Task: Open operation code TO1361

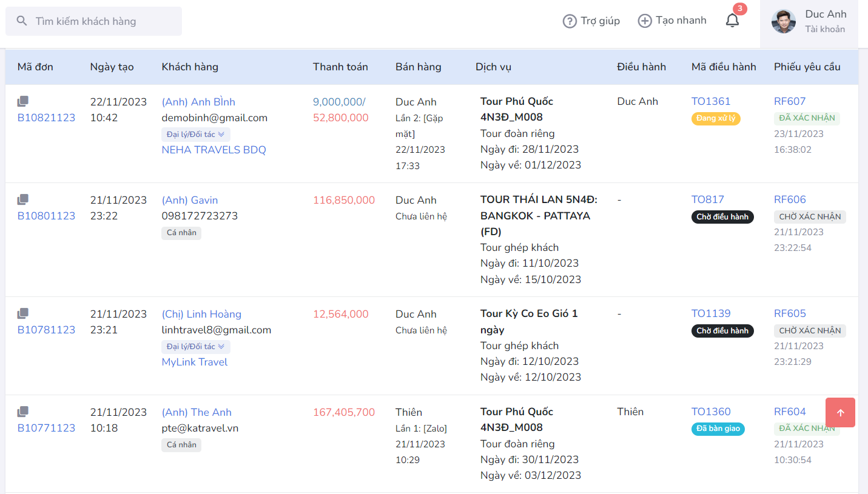Action: (x=711, y=101)
